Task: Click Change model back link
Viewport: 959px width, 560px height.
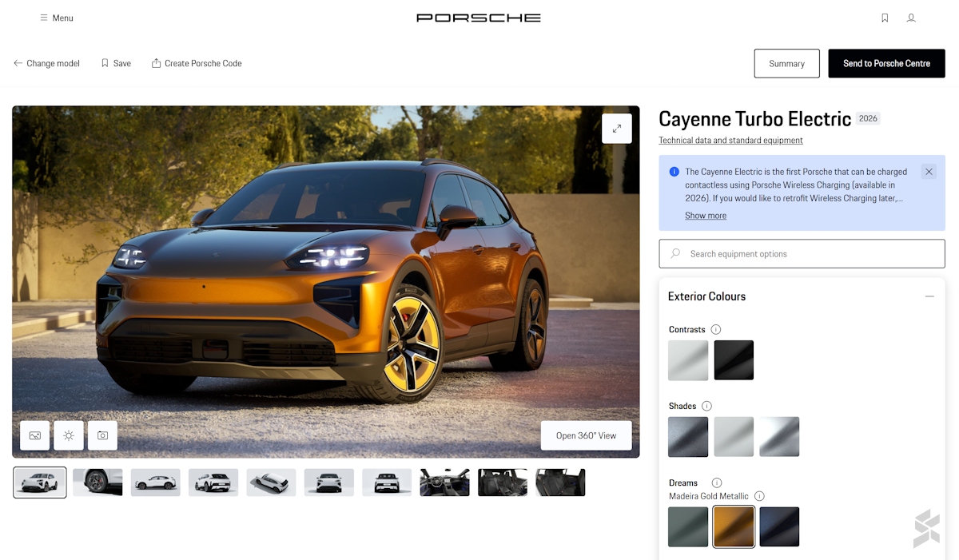Action: point(46,63)
